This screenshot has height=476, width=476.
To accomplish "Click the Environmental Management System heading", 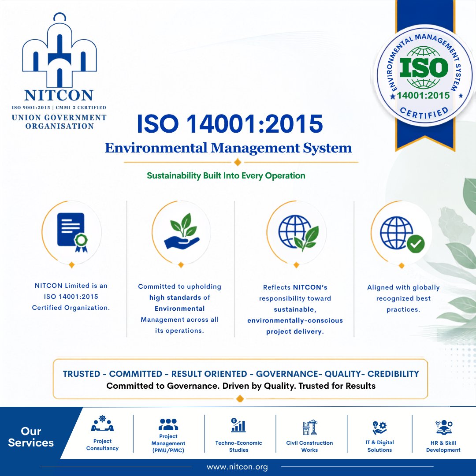I will click(x=228, y=148).
